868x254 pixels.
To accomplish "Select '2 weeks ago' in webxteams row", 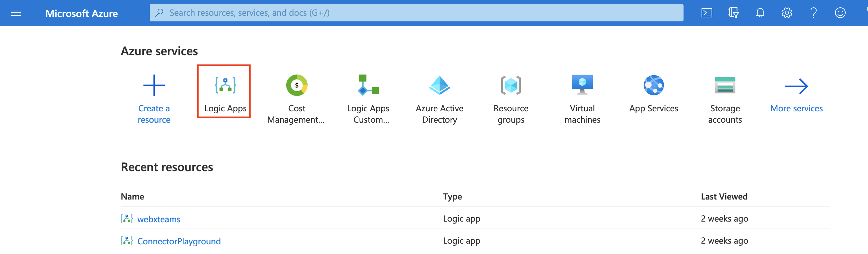I will (725, 219).
